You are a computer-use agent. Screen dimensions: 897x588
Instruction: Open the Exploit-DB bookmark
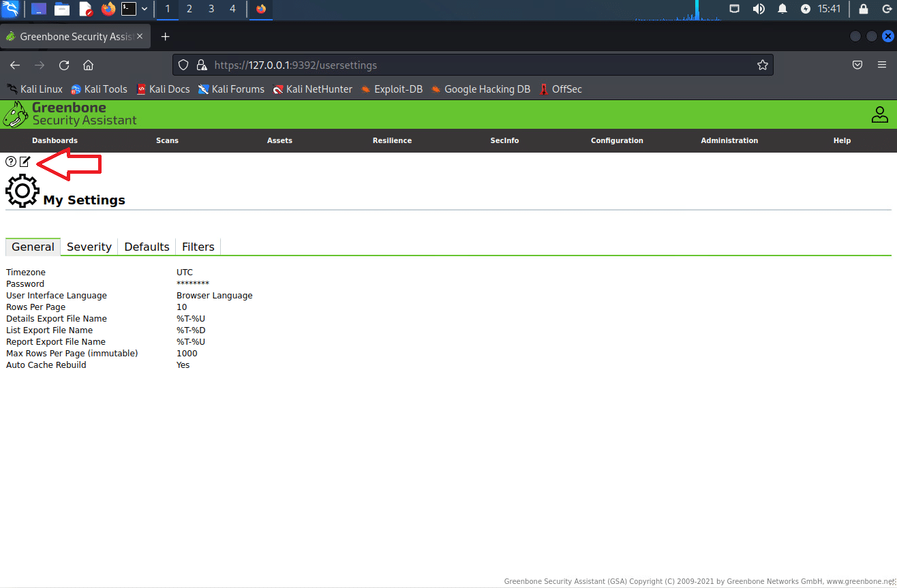[392, 89]
